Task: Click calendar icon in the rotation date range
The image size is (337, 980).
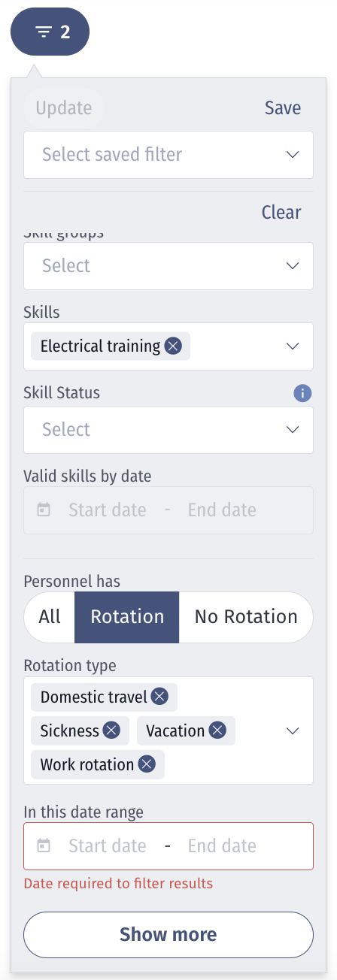Action: 44,846
